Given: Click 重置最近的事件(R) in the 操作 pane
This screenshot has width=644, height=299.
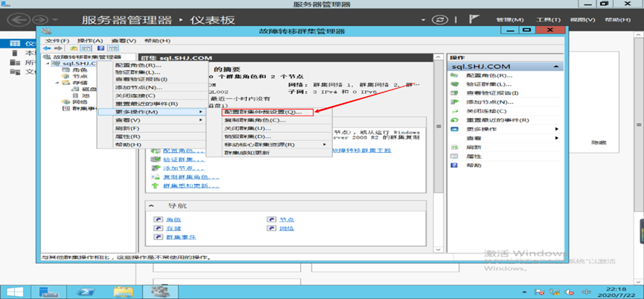Looking at the screenshot, I should point(497,120).
